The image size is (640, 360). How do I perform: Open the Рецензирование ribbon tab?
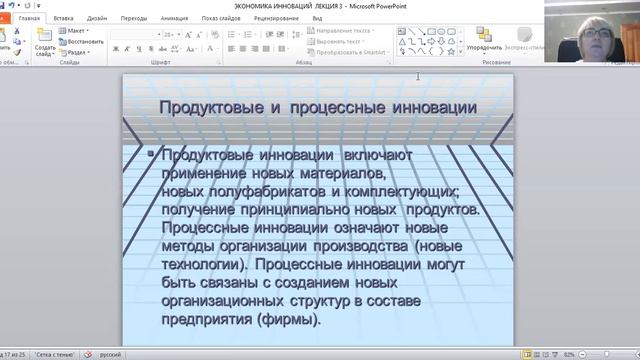pos(276,18)
